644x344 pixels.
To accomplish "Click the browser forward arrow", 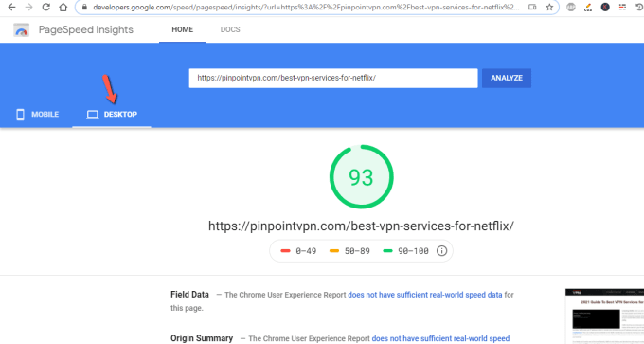I will pos(28,7).
